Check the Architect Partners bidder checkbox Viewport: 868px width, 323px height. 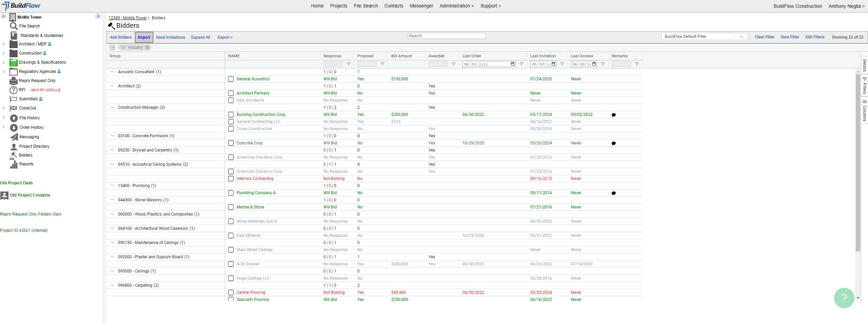pos(231,93)
